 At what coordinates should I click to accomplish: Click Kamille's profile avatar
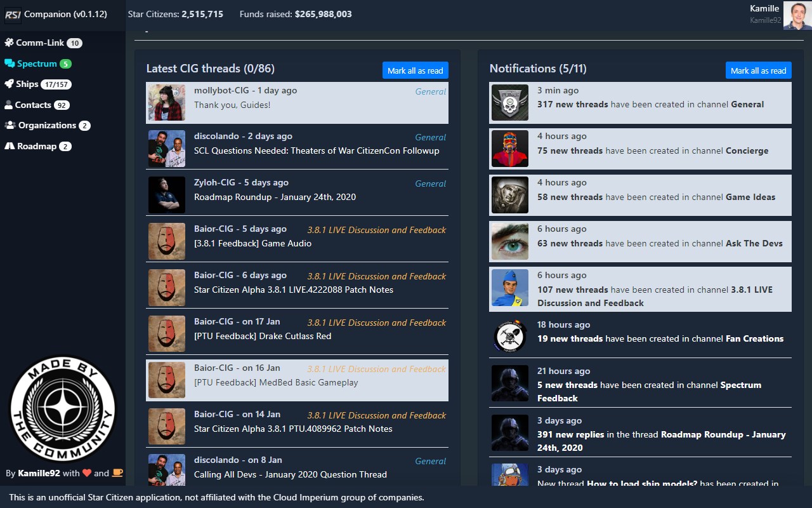[x=797, y=15]
